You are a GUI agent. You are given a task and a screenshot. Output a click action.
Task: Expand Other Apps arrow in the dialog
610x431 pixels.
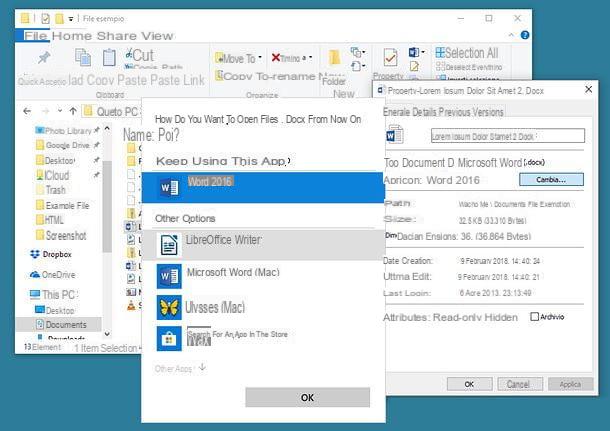tap(202, 367)
